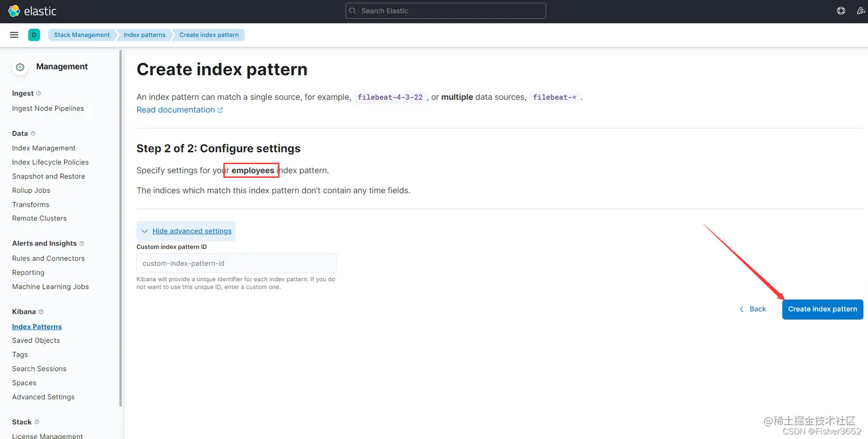Click the Alerts and Insights info icon
This screenshot has height=439, width=868.
point(82,244)
